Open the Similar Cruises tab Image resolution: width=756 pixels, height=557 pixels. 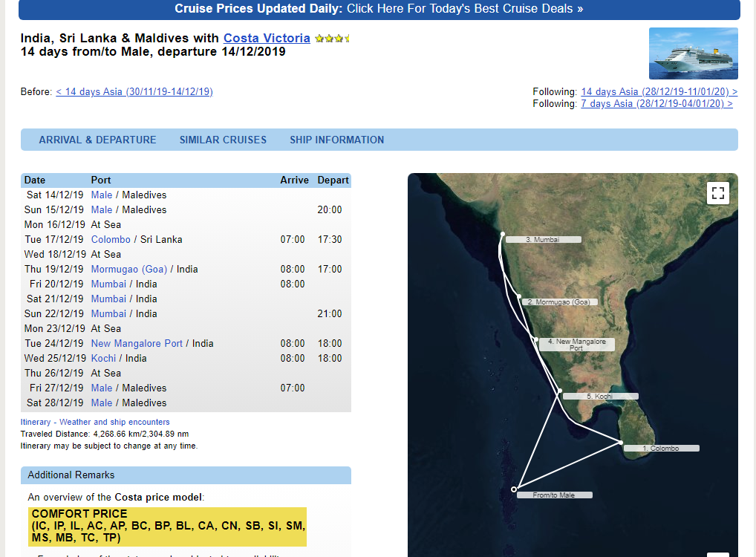coord(223,140)
